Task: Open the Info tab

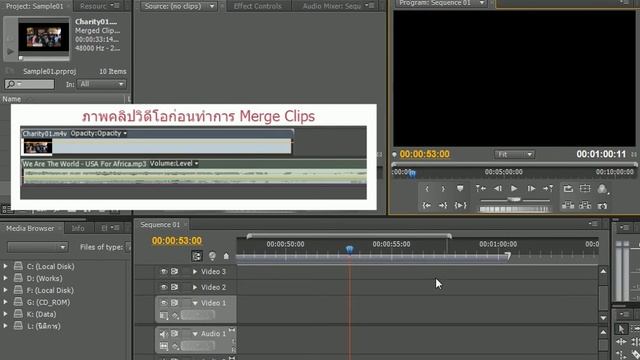Action: tap(78, 228)
